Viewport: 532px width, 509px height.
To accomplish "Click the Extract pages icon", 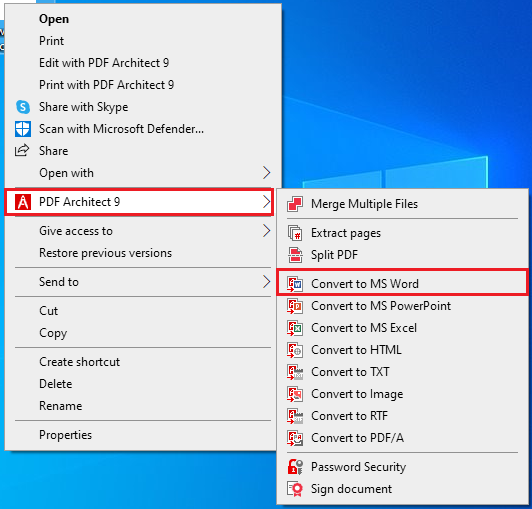I will click(295, 233).
